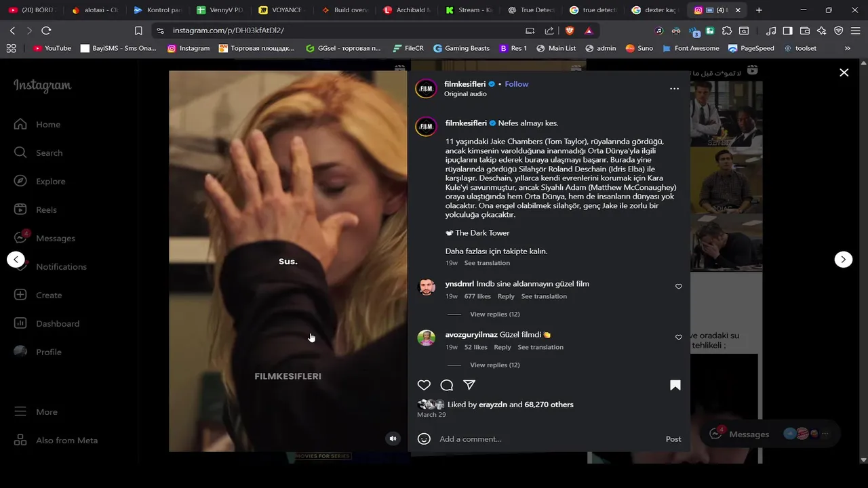Reply to ynsdmrl's comment
Viewport: 868px width, 488px height.
[x=506, y=296]
